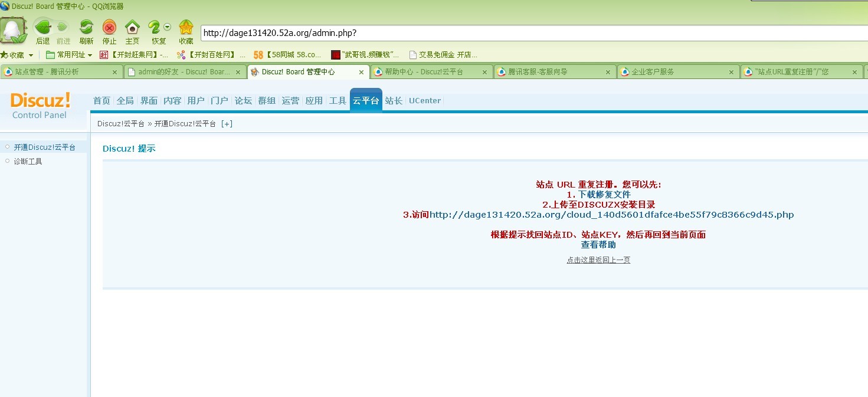Open the 群组 admin menu
The width and height of the screenshot is (868, 397).
click(267, 101)
